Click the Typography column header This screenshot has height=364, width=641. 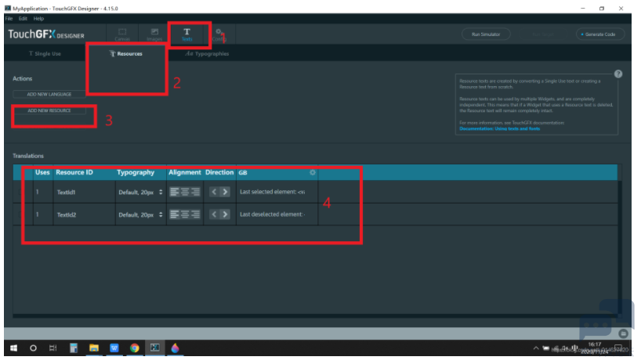[136, 172]
